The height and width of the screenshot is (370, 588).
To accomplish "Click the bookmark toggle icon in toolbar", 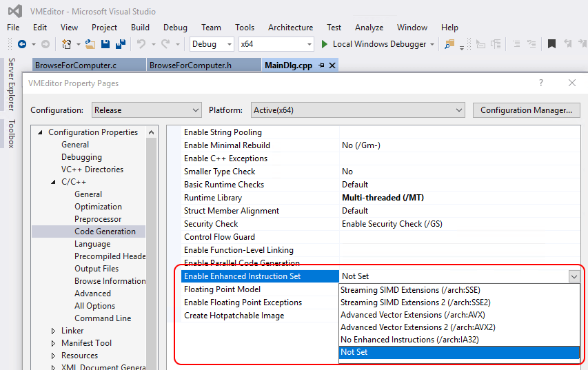I will pos(551,44).
